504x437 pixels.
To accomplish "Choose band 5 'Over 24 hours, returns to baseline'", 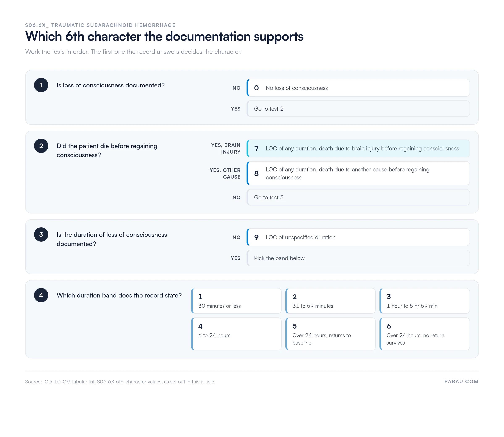I will point(330,334).
